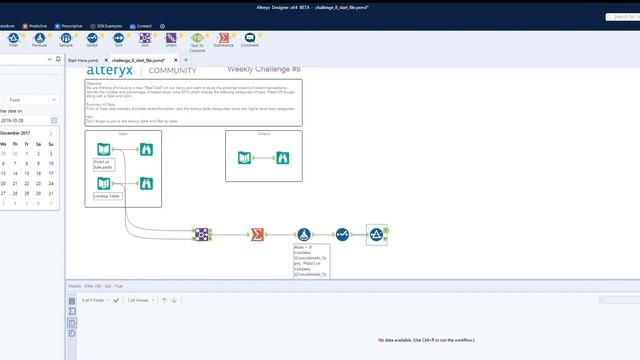Click the down arrow in the results toolbar
Image resolution: width=640 pixels, height=360 pixels.
click(x=174, y=300)
